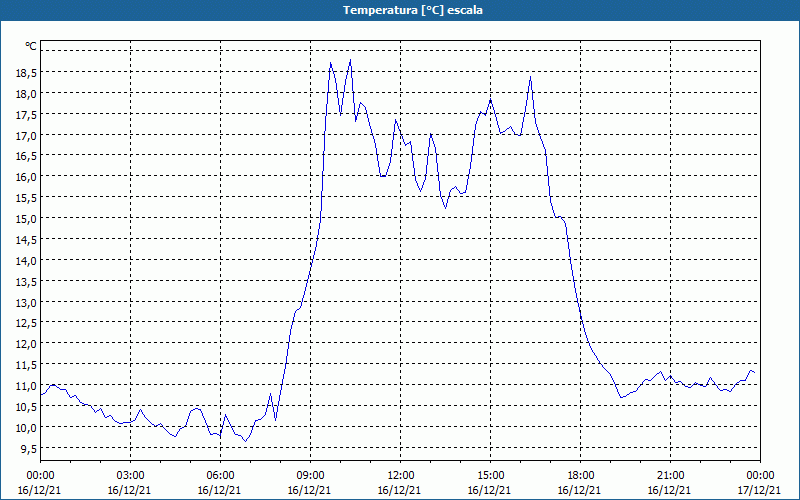The width and height of the screenshot is (800, 500).
Task: Select the 18,0 y-axis label
Action: [x=27, y=94]
